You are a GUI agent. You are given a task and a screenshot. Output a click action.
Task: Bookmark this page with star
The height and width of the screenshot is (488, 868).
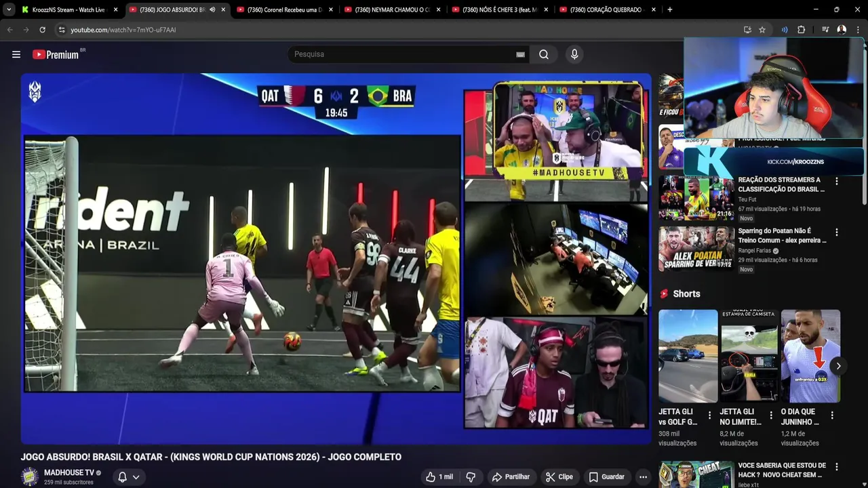(762, 30)
